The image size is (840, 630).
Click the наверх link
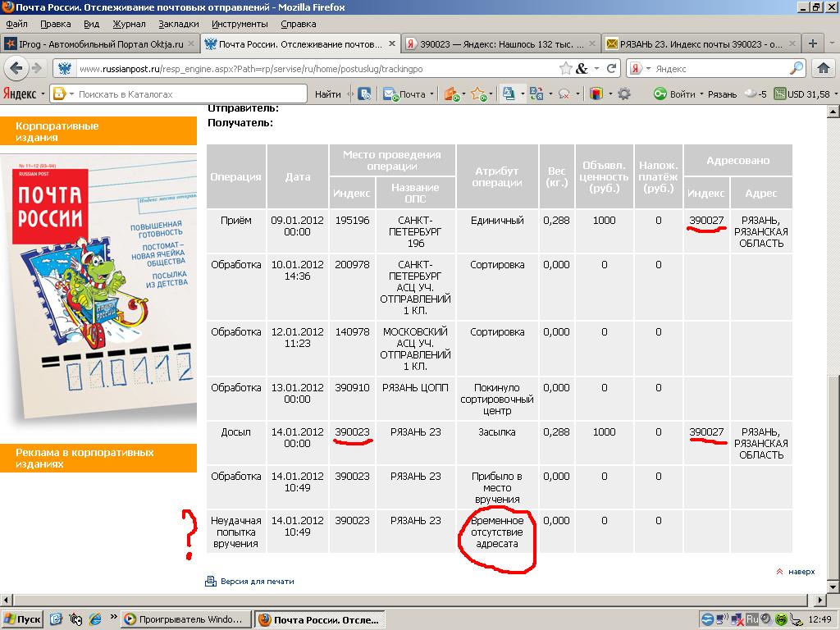coord(801,572)
